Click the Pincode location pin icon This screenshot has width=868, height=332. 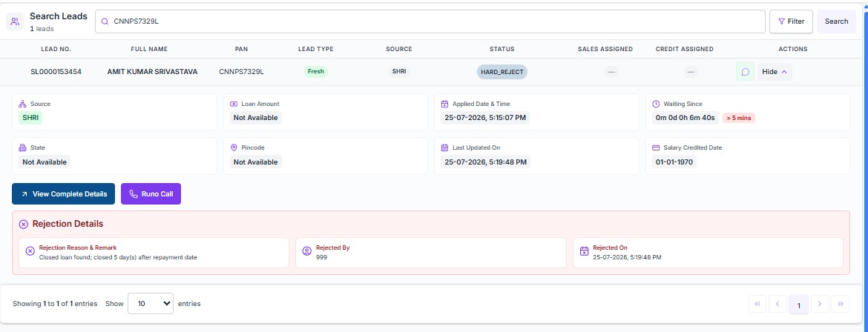coord(234,147)
